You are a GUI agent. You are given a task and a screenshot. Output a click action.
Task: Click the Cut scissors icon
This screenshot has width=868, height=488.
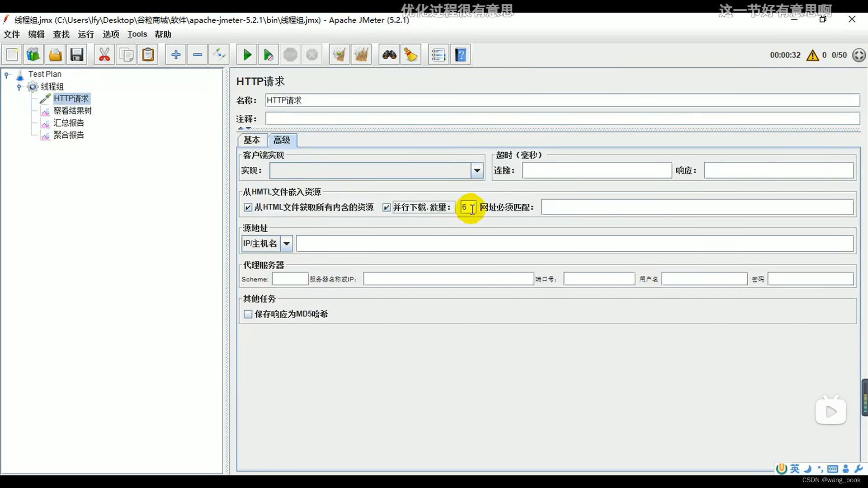pos(104,55)
